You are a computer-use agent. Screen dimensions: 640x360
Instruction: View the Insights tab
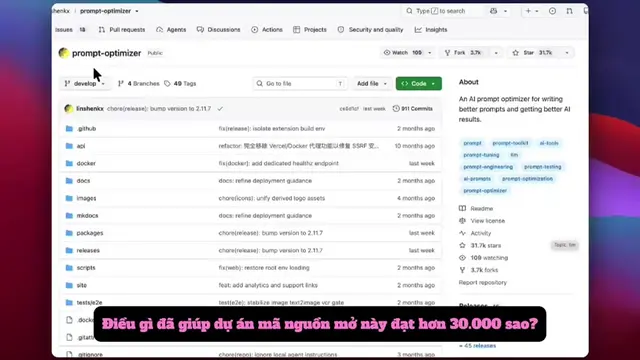(431, 30)
